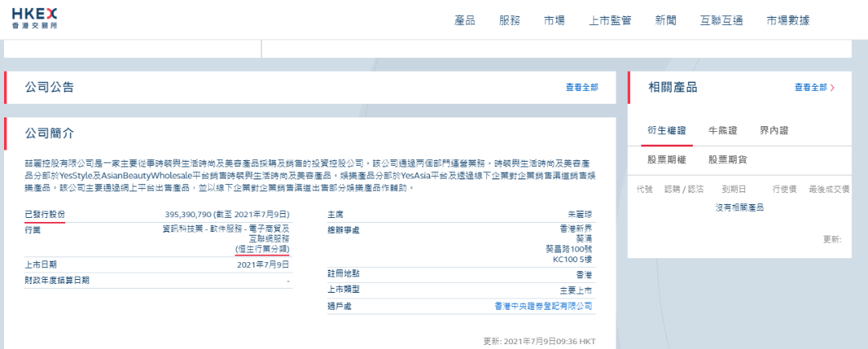
Task: Click the 相關產品 heading
Action: coord(673,87)
